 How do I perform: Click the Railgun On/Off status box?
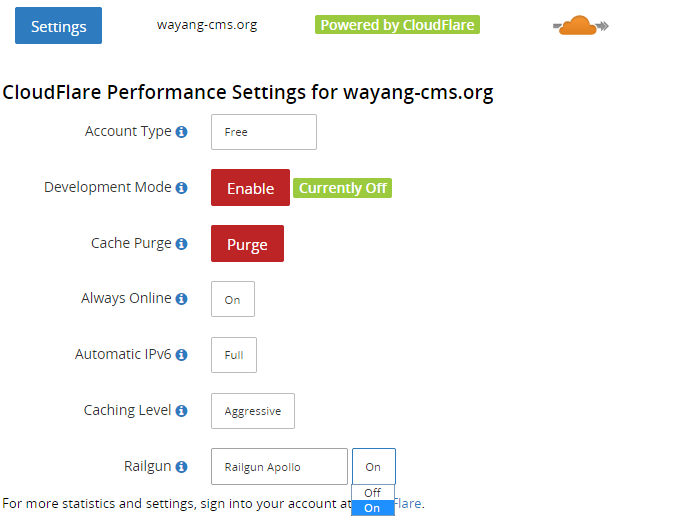374,467
